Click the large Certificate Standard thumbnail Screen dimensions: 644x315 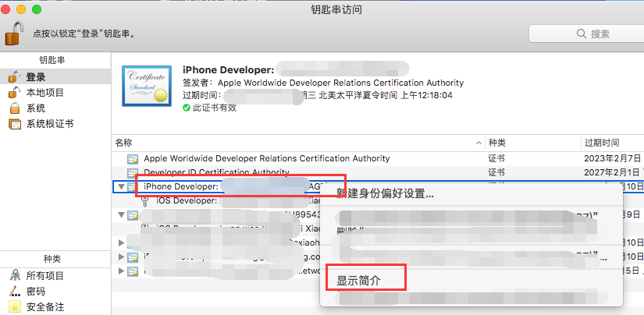(x=147, y=86)
